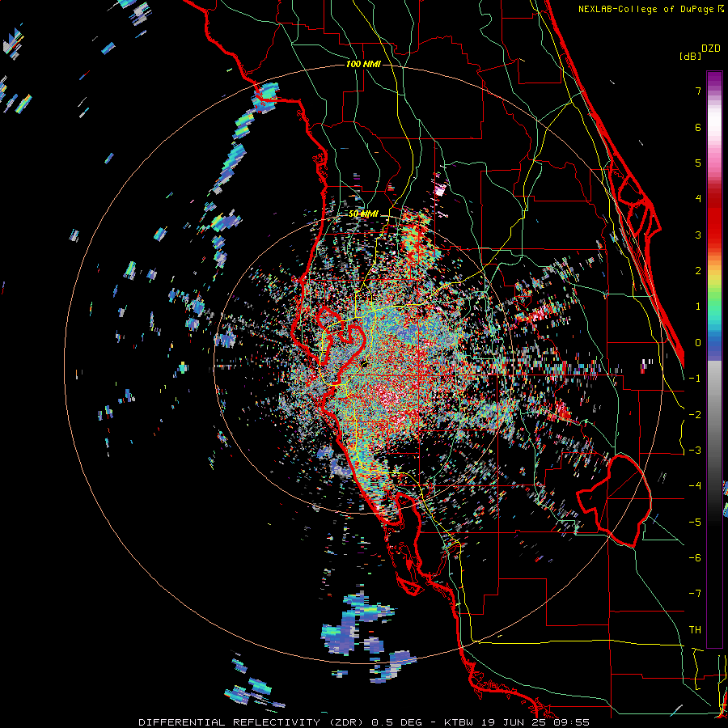Click the Differential Reflectivity product title caption
This screenshot has width=728, height=728.
pyautogui.click(x=364, y=722)
